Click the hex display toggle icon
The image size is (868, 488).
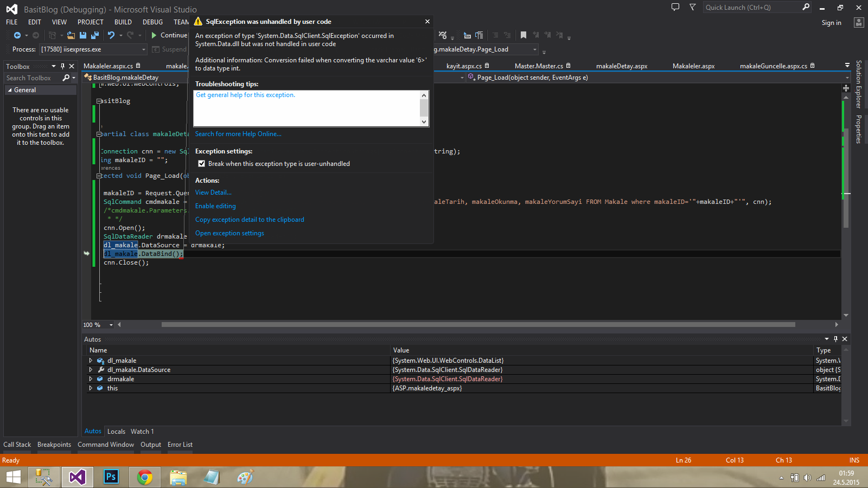pyautogui.click(x=443, y=35)
